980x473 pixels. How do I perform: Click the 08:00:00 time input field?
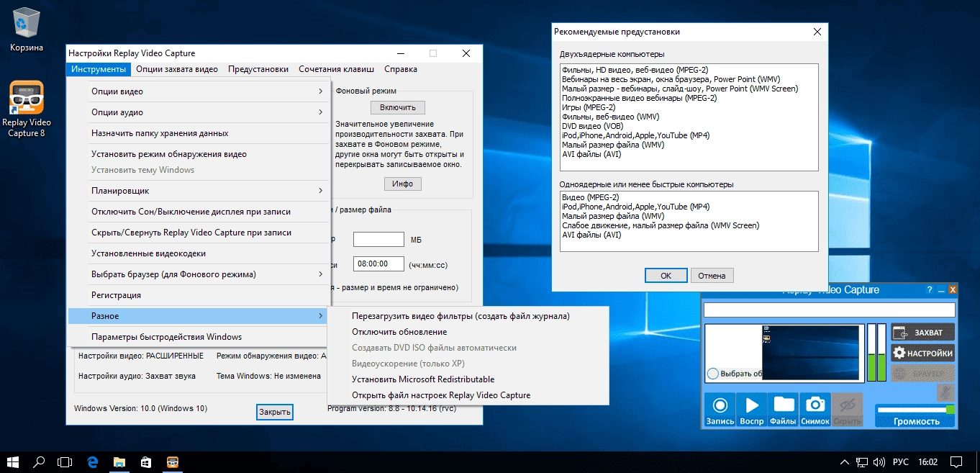(378, 264)
